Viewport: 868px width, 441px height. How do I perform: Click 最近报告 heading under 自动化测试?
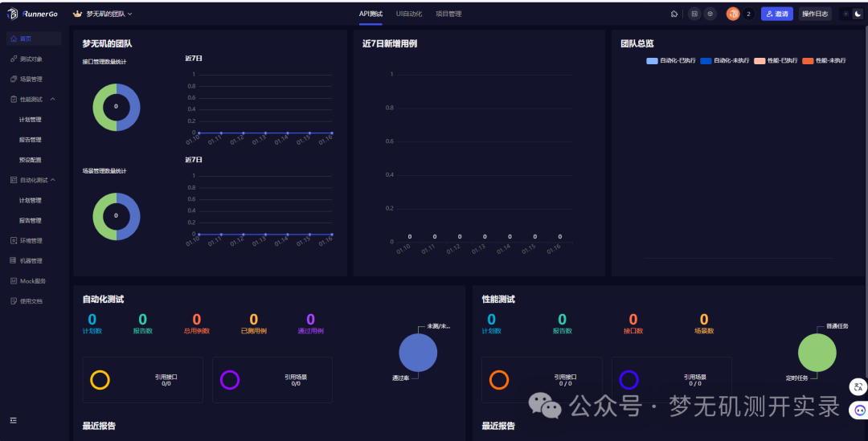[x=99, y=426]
